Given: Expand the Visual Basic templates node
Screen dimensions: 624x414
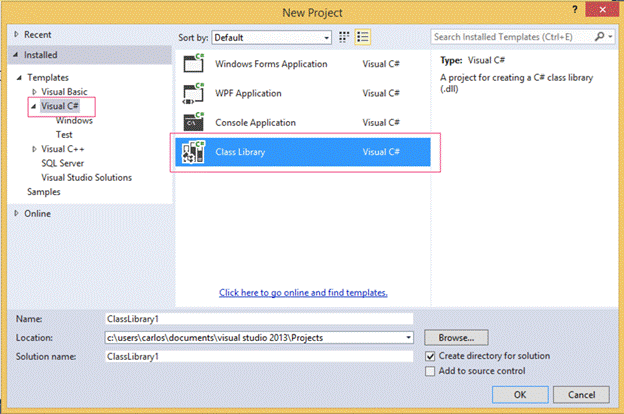Looking at the screenshot, I should pos(35,91).
